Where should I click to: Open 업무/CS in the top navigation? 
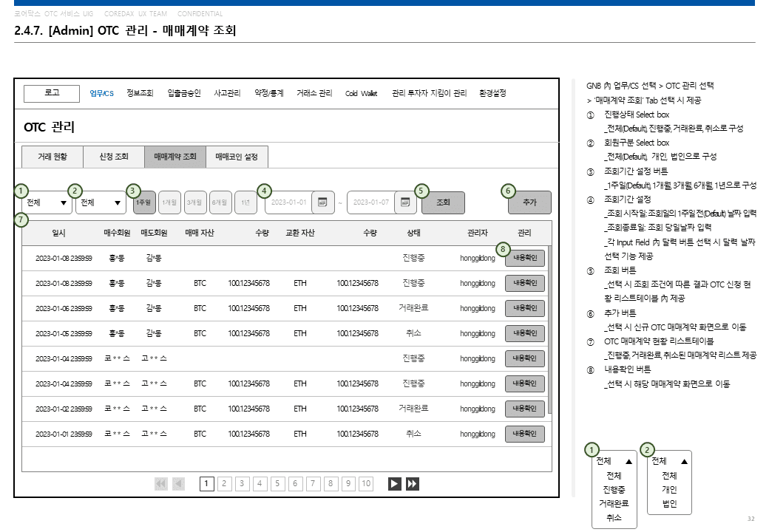[101, 93]
